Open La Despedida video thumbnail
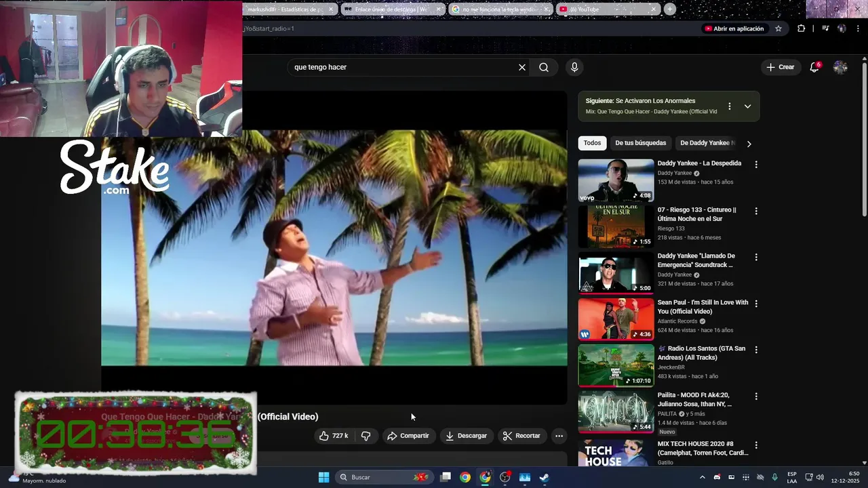Image resolution: width=868 pixels, height=488 pixels. click(616, 180)
